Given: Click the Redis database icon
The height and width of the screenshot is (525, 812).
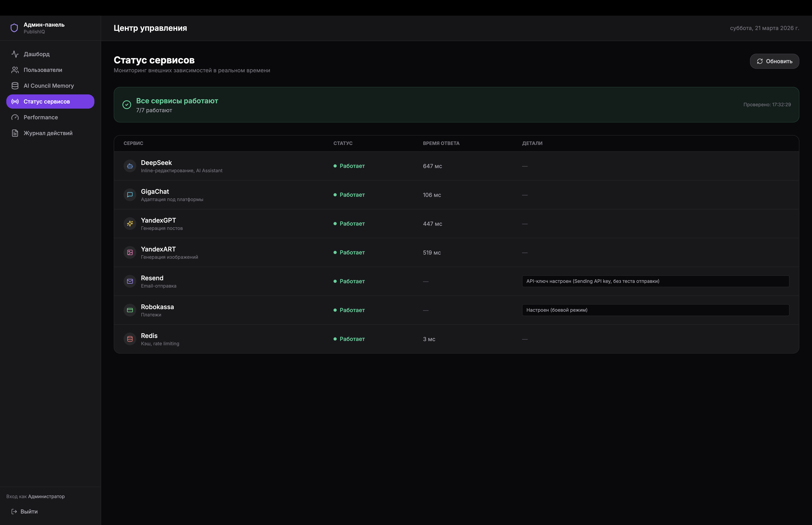Looking at the screenshot, I should [x=130, y=339].
